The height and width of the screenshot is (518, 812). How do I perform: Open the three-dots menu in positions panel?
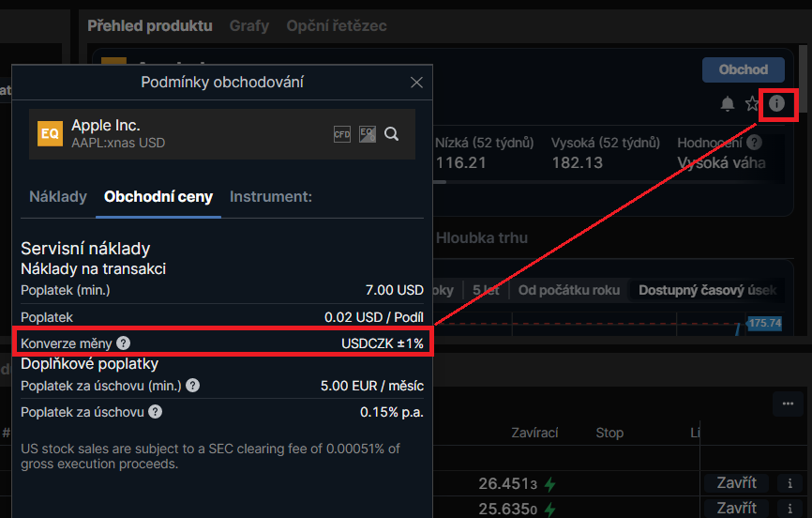(x=789, y=404)
